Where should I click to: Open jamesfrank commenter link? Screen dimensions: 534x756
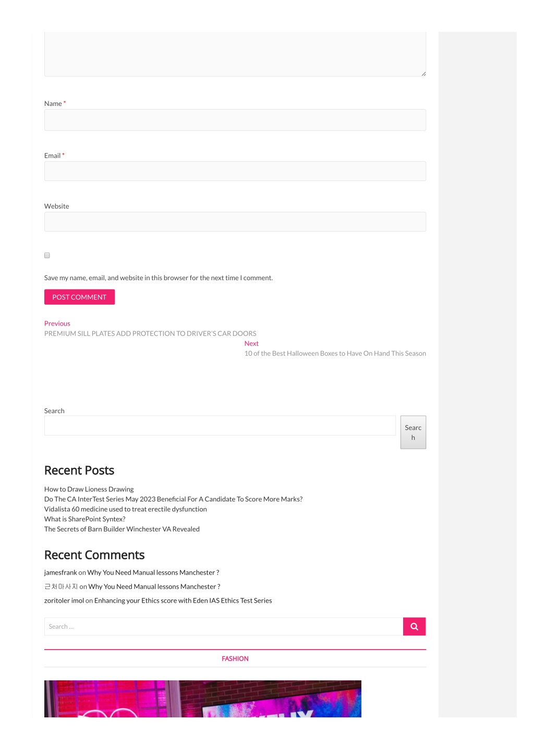[60, 572]
